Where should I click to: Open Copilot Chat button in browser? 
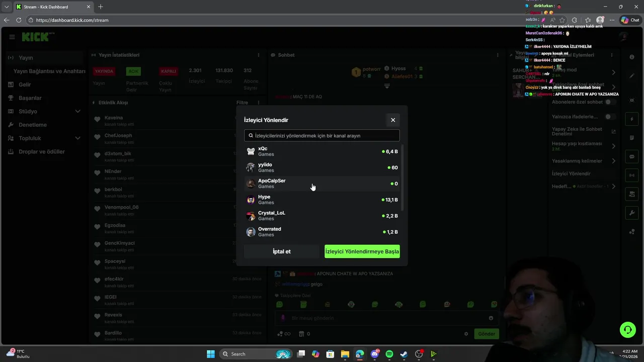click(630, 20)
